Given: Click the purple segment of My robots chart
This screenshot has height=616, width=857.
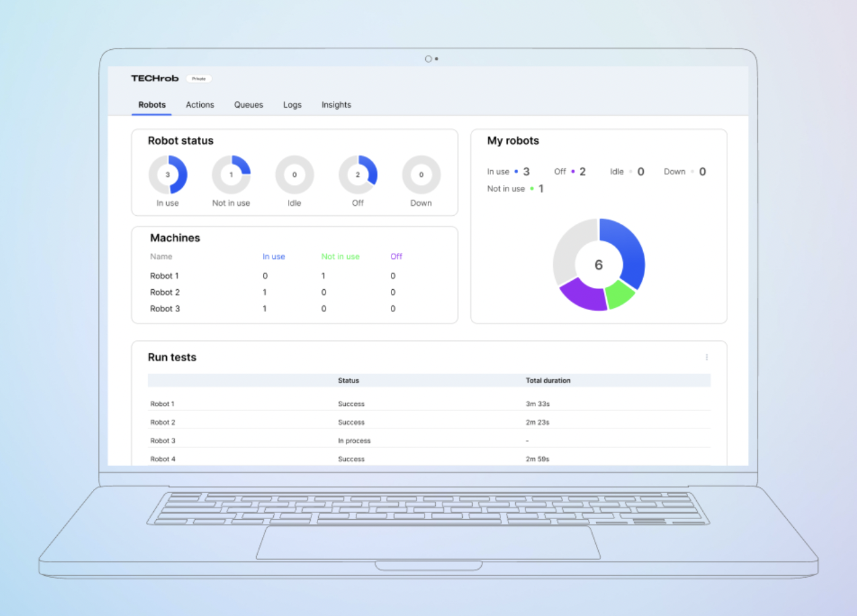Looking at the screenshot, I should pos(583,295).
